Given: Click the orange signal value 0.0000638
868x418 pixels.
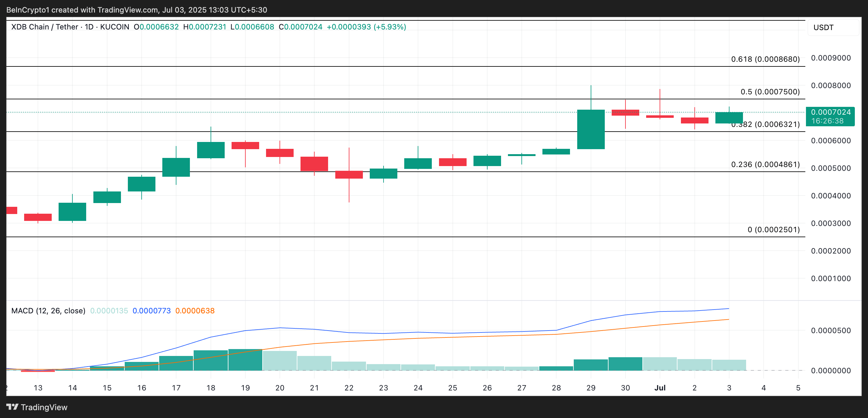Looking at the screenshot, I should [195, 311].
